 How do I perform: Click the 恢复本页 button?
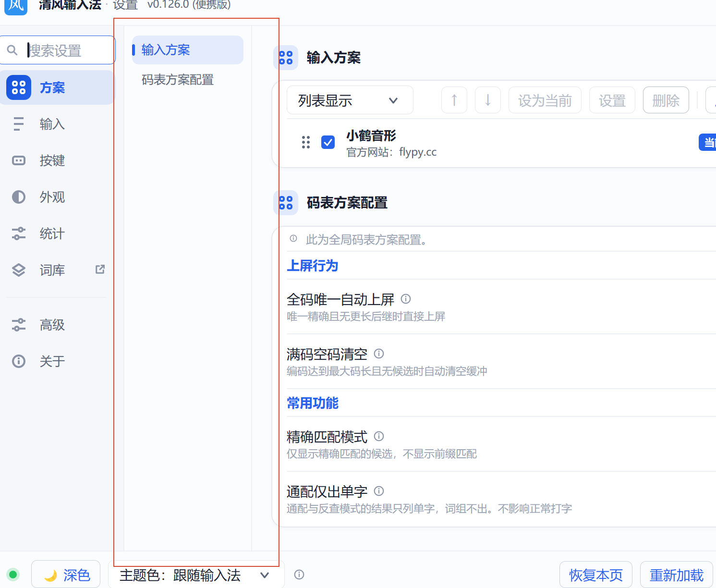[596, 575]
